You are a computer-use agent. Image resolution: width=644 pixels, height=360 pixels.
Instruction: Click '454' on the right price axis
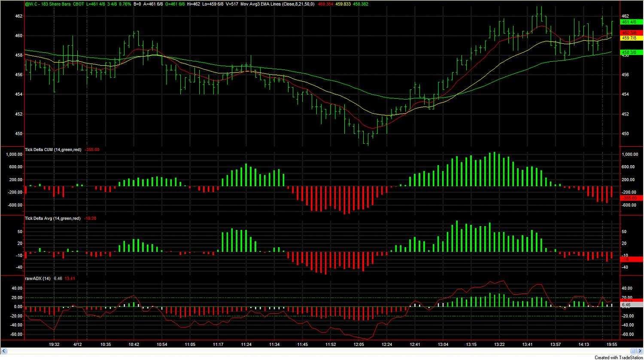click(x=625, y=94)
